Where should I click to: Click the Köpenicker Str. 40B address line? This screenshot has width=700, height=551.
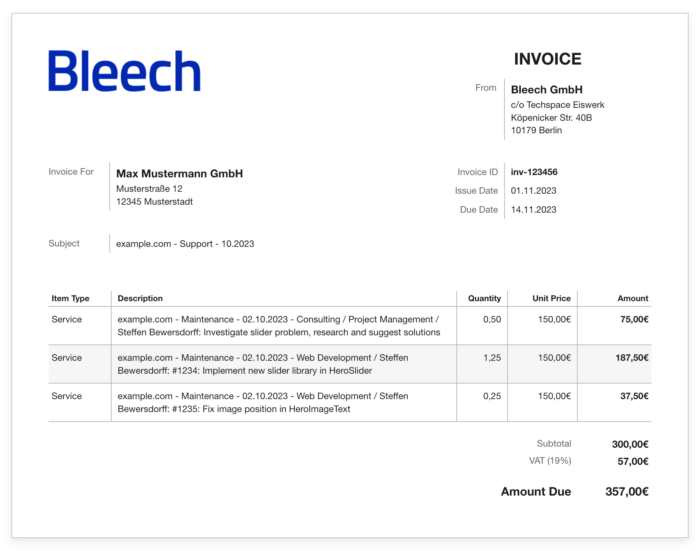(551, 117)
